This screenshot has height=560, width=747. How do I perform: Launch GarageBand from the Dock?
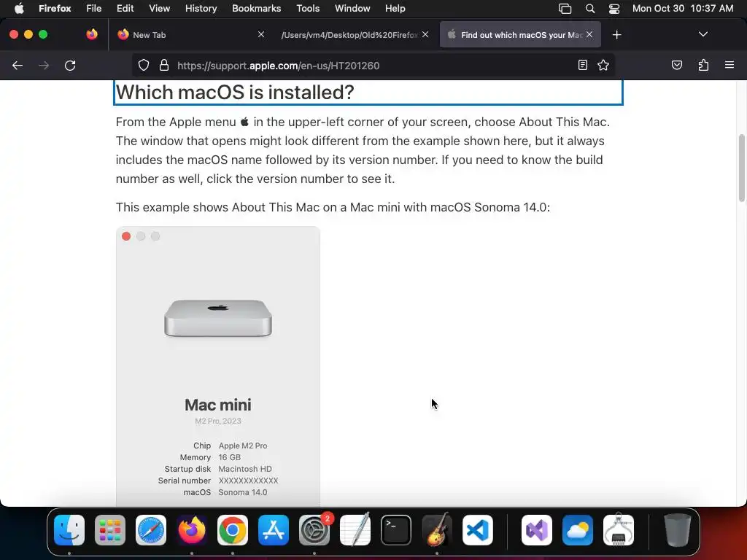(437, 530)
